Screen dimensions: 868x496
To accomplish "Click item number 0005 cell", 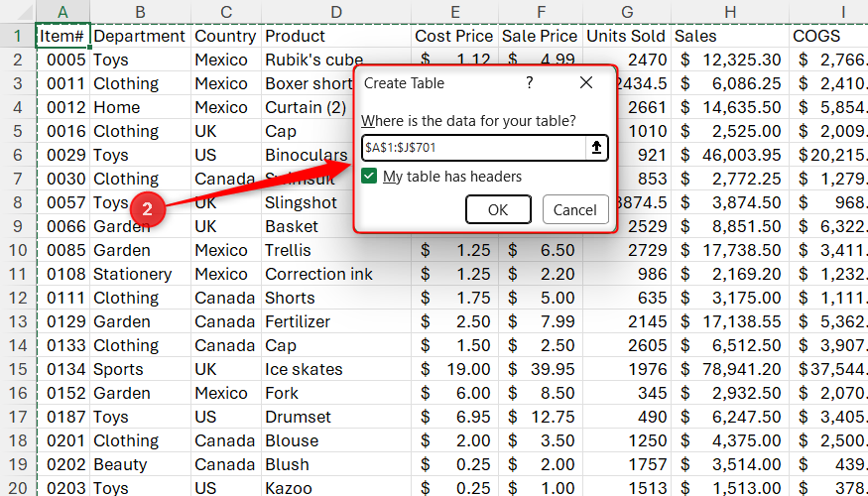I will coord(62,60).
